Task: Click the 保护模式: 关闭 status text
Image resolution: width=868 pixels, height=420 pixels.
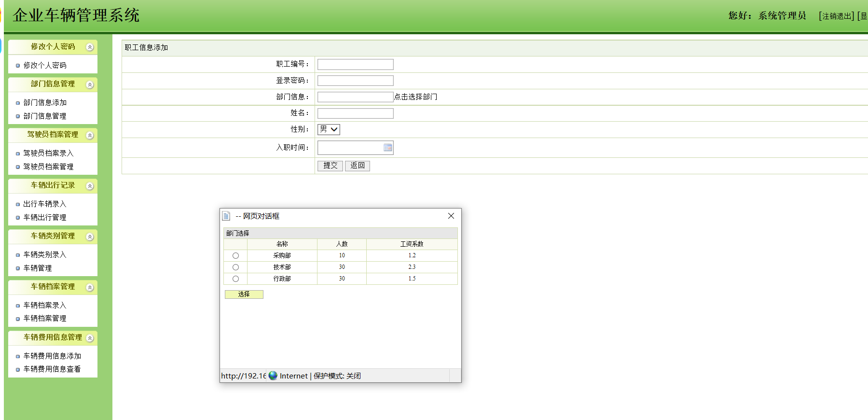Action: pyautogui.click(x=337, y=376)
